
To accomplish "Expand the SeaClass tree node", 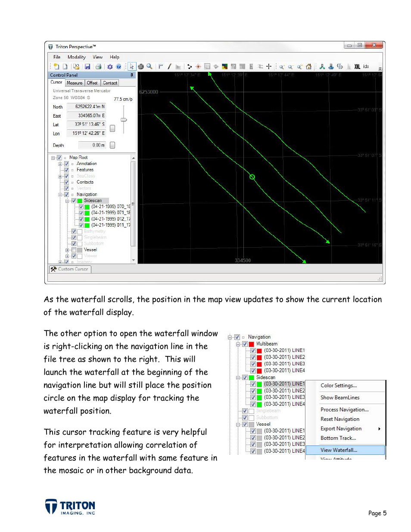I will 60,176.
